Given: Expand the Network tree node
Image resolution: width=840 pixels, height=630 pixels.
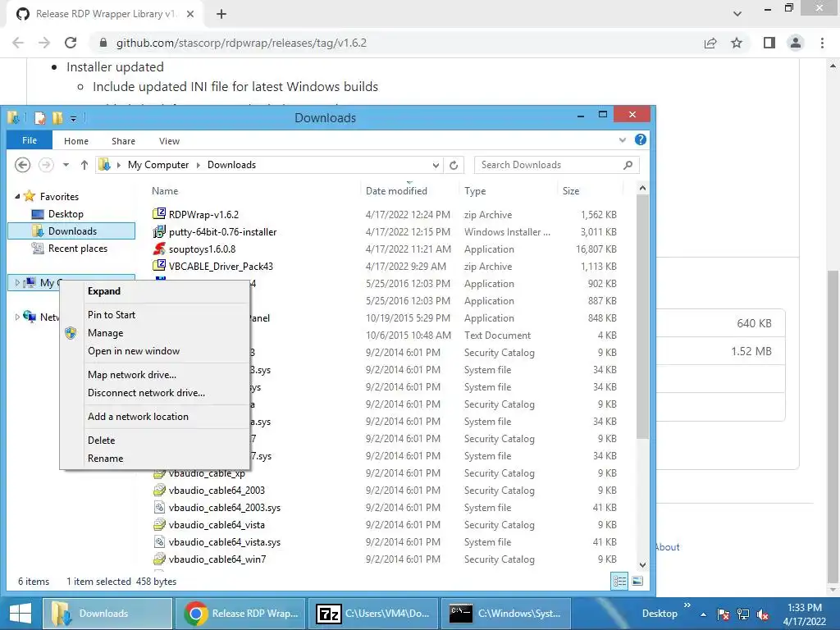Looking at the screenshot, I should [x=17, y=317].
